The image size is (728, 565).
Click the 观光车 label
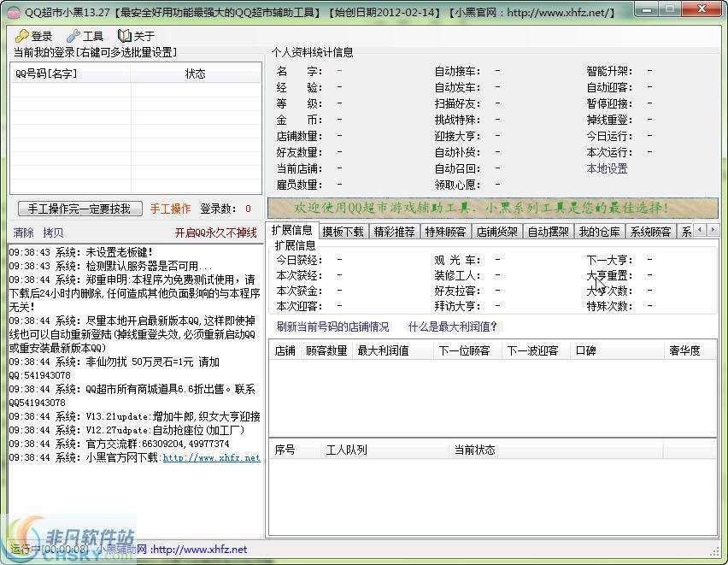pyautogui.click(x=457, y=260)
